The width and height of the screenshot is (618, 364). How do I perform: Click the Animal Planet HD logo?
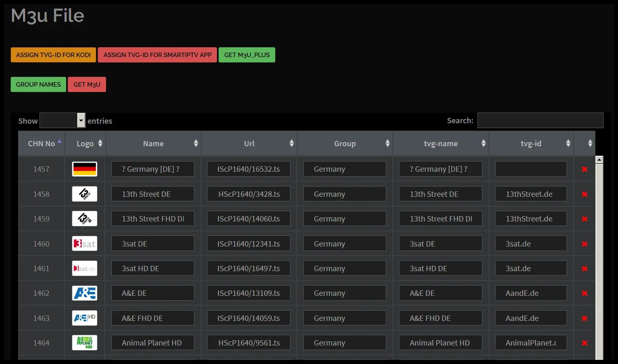(85, 343)
